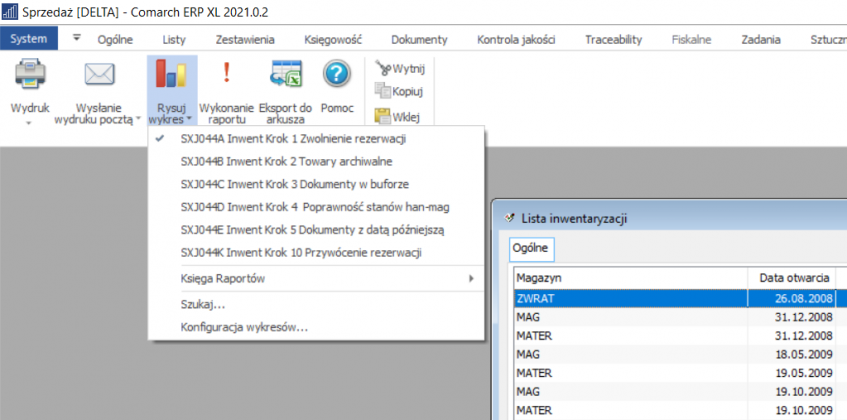The height and width of the screenshot is (420, 847).
Task: Run the Wykonanie raportu exclamation icon
Action: pos(226,75)
